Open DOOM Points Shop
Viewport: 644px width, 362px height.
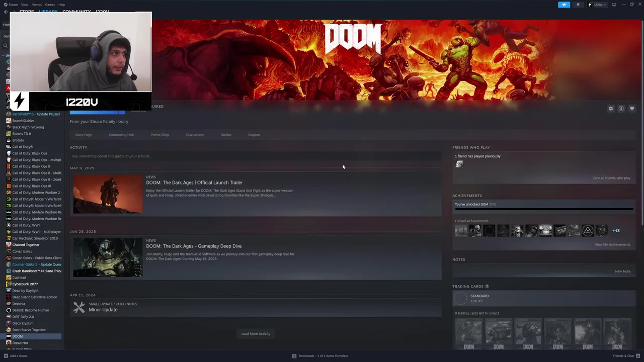click(160, 135)
